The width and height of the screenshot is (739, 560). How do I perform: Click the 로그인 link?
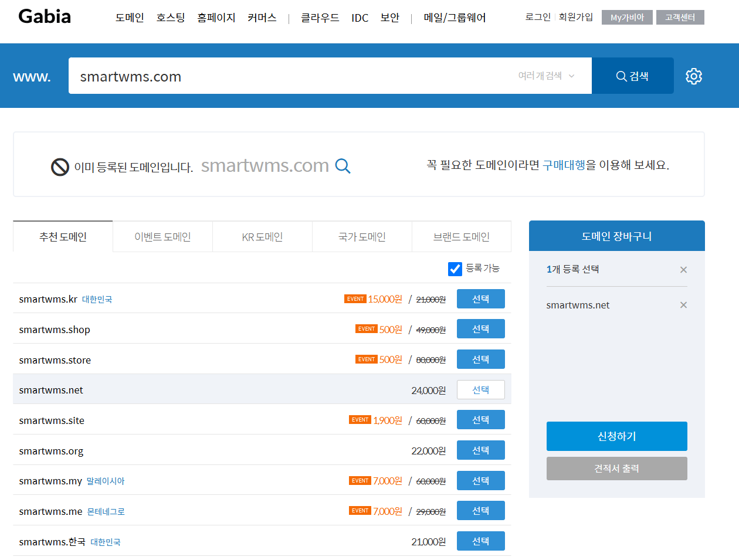[x=538, y=17]
